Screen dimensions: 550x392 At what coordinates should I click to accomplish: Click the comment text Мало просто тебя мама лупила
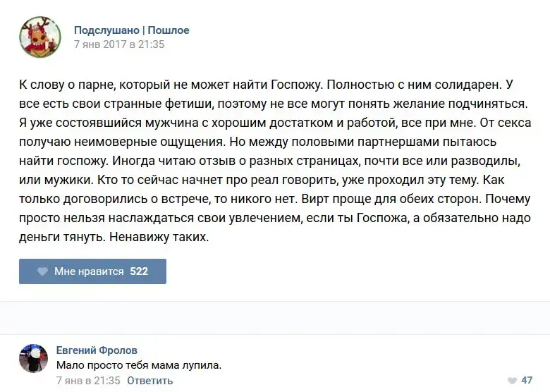(139, 365)
